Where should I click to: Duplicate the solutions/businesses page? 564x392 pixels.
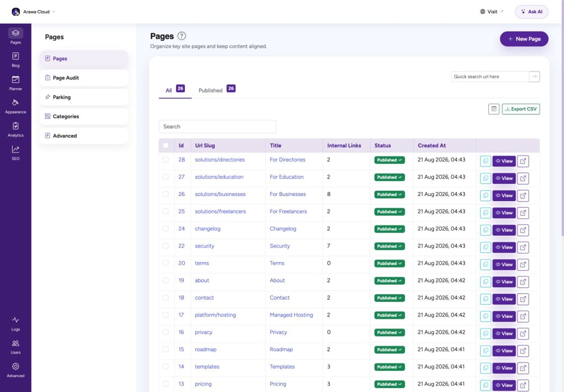(x=485, y=195)
